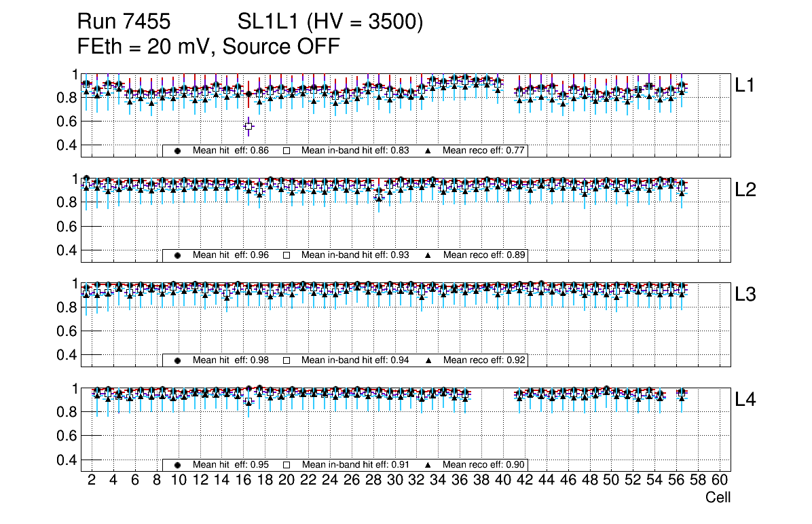Click the triangle legend marker in L1 panel
The width and height of the screenshot is (812, 524).
428,151
